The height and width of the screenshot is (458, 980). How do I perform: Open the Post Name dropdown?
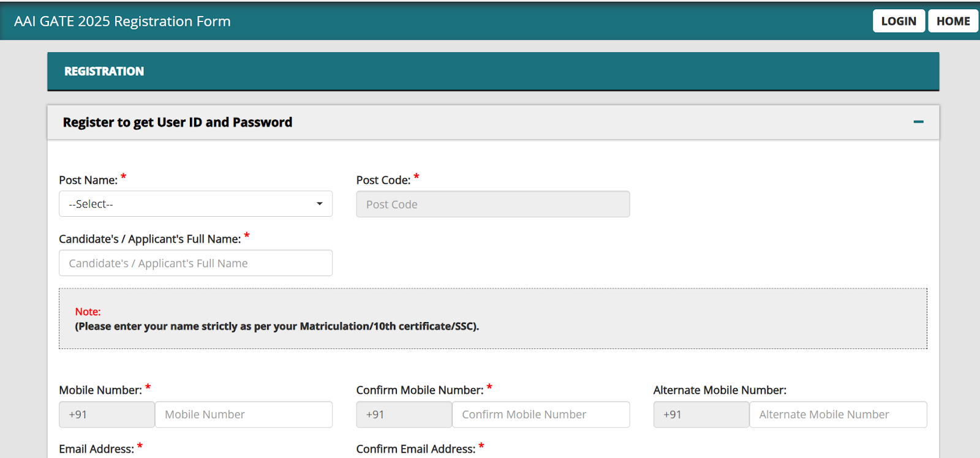coord(195,204)
